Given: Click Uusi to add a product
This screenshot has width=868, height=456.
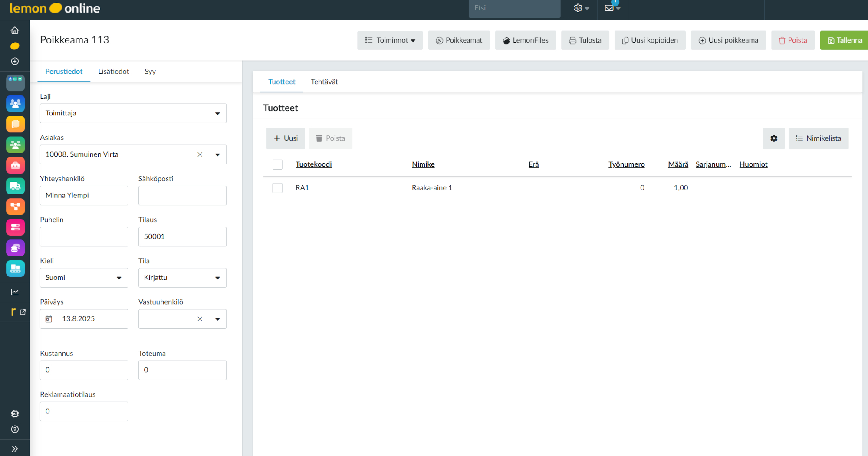Looking at the screenshot, I should click(286, 138).
